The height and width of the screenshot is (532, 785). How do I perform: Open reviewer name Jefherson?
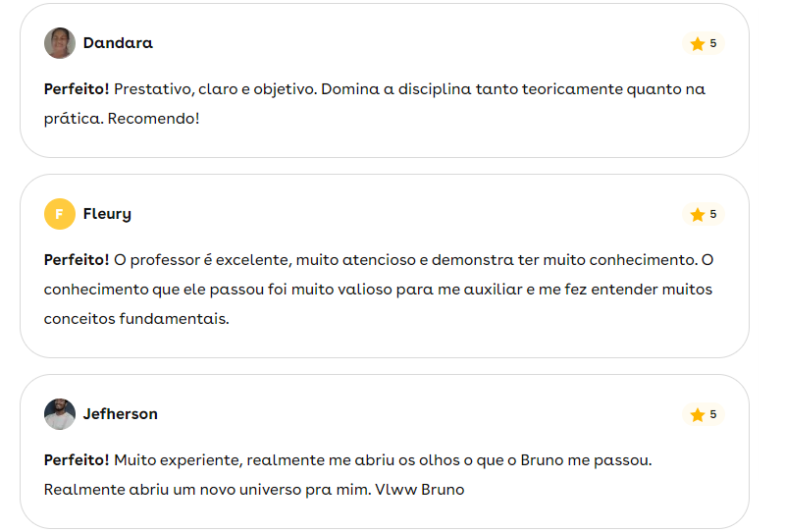coord(120,414)
